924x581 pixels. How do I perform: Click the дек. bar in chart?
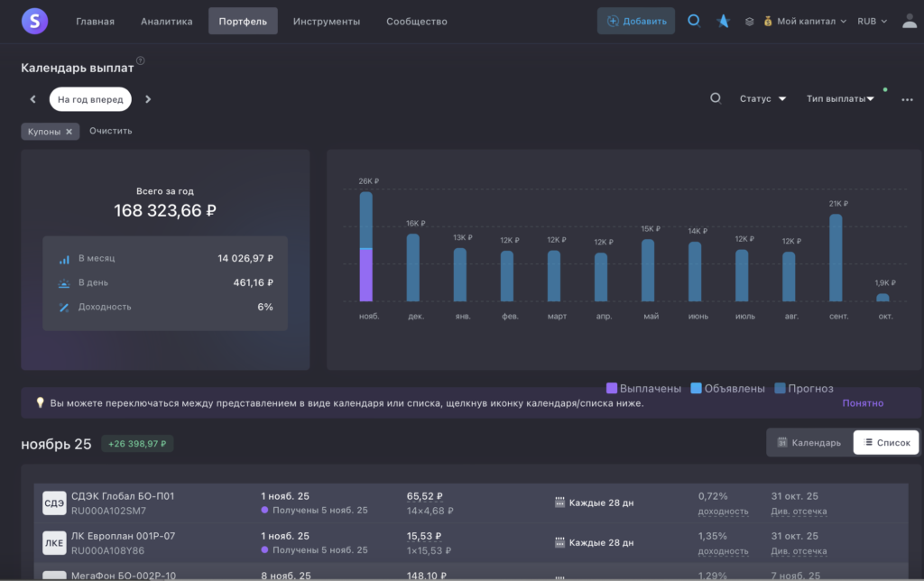click(x=413, y=268)
